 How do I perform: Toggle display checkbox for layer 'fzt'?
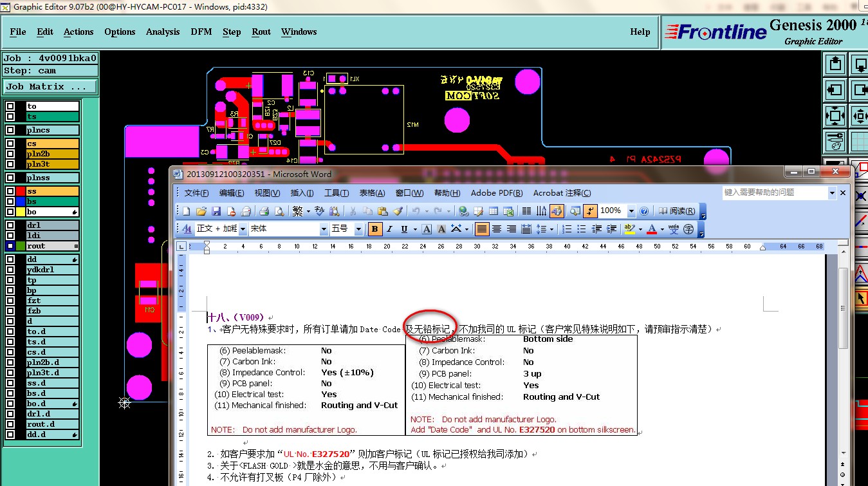tap(10, 301)
